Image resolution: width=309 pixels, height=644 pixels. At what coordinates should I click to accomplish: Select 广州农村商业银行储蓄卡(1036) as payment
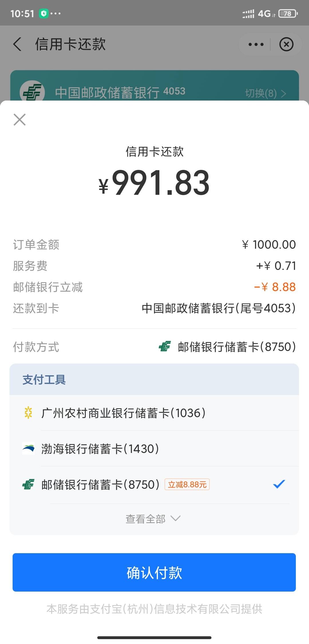(154, 413)
